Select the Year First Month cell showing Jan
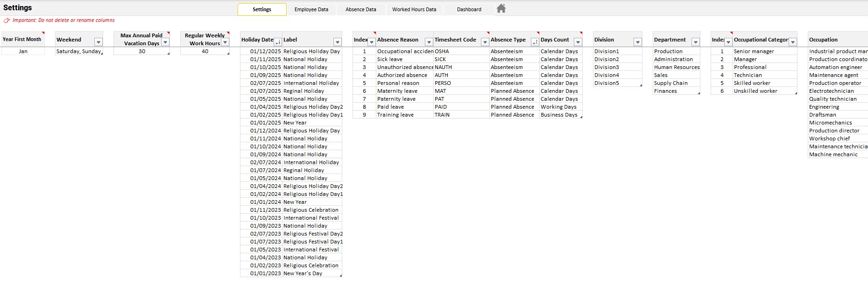The image size is (868, 285). tap(23, 51)
